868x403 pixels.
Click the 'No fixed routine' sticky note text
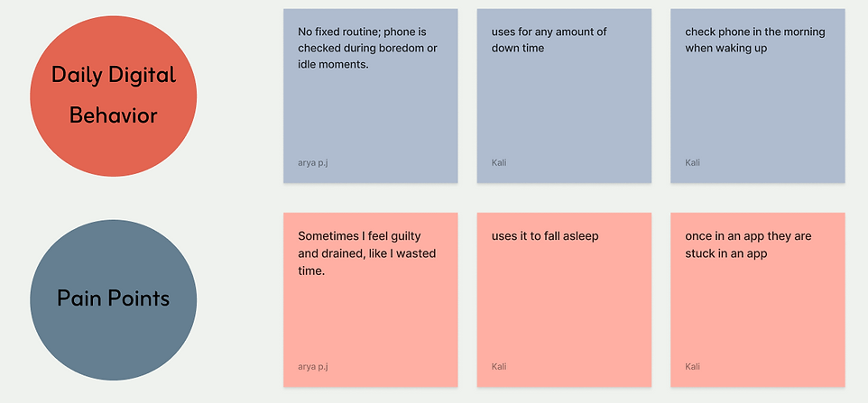pyautogui.click(x=367, y=48)
